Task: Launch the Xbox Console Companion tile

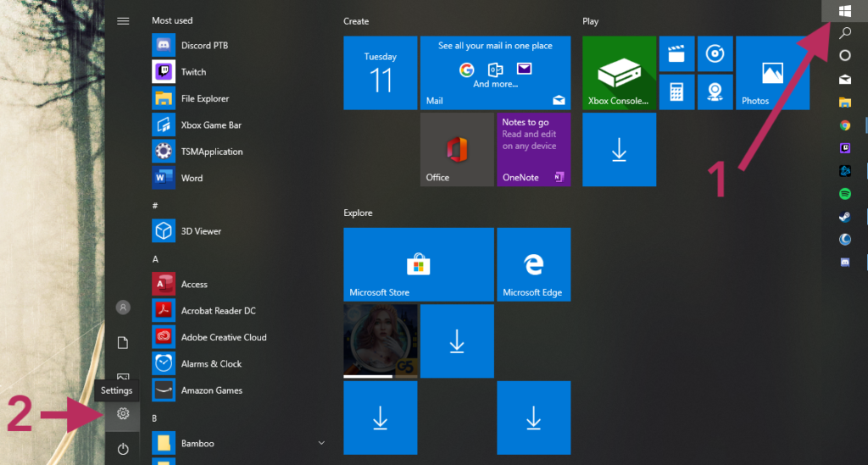Action: [x=620, y=73]
